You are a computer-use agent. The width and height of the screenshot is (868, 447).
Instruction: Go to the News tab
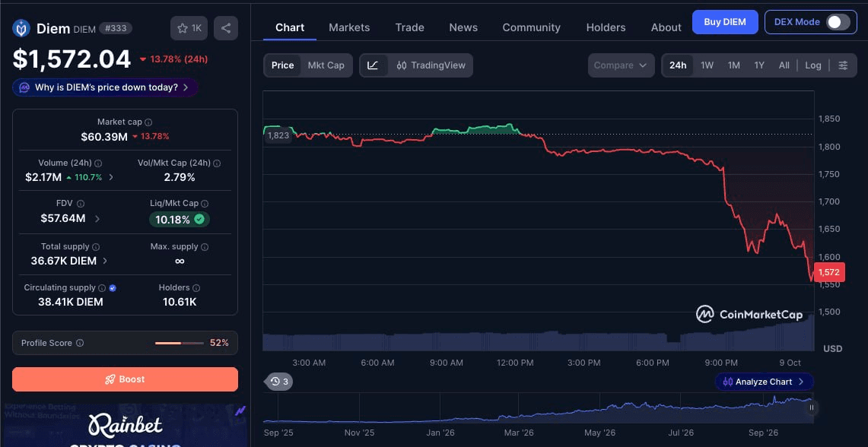[x=463, y=27]
